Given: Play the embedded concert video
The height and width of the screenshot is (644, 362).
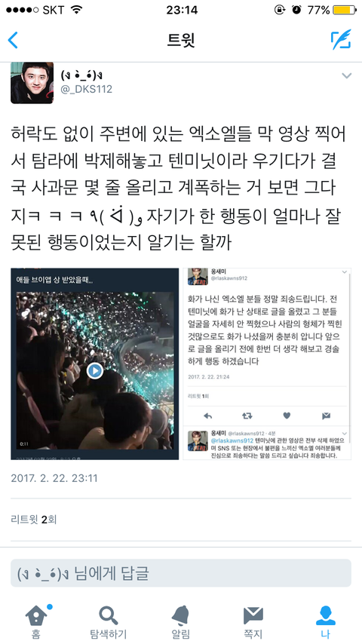Looking at the screenshot, I should [x=95, y=371].
